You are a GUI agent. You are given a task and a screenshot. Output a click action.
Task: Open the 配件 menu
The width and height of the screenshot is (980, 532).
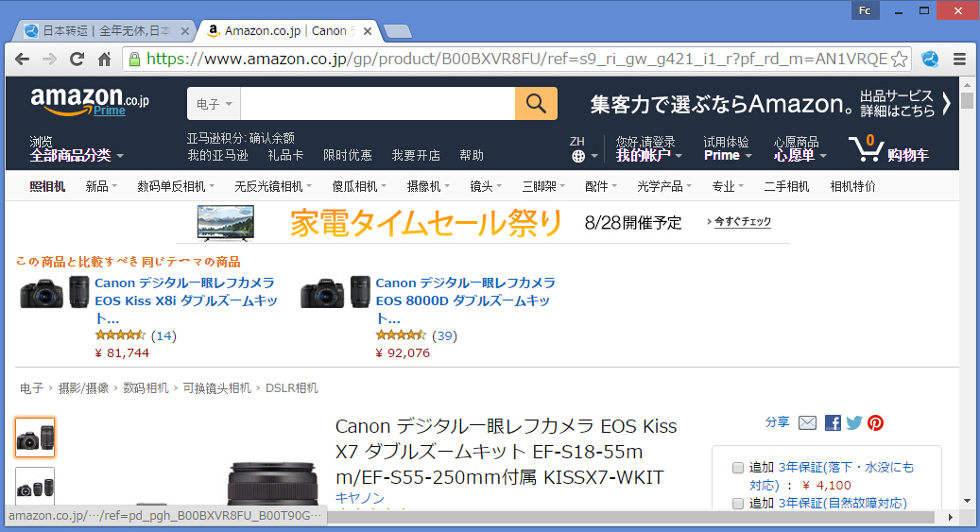point(601,186)
